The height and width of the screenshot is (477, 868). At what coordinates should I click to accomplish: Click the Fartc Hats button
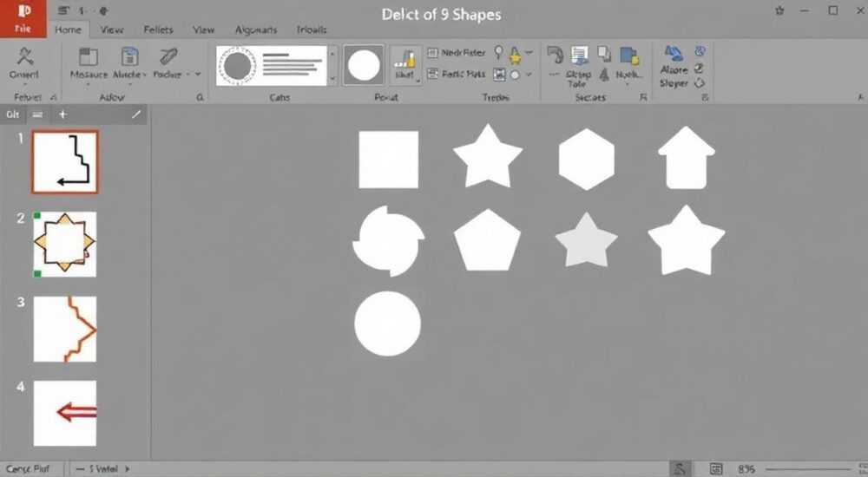pyautogui.click(x=457, y=74)
